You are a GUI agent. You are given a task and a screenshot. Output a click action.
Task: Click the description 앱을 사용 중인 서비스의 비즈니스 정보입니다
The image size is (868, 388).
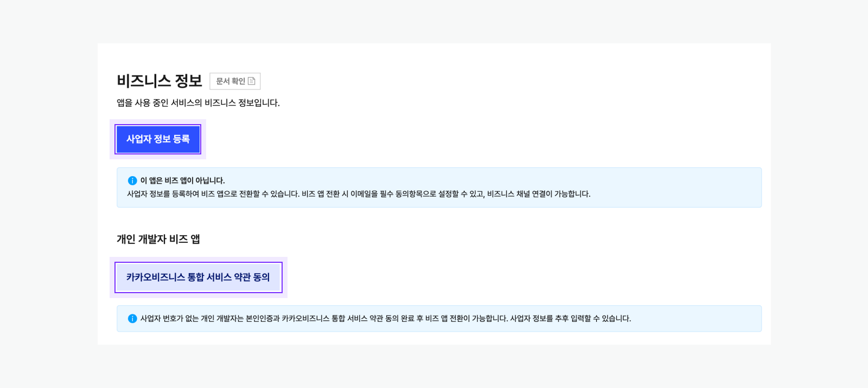coord(198,103)
